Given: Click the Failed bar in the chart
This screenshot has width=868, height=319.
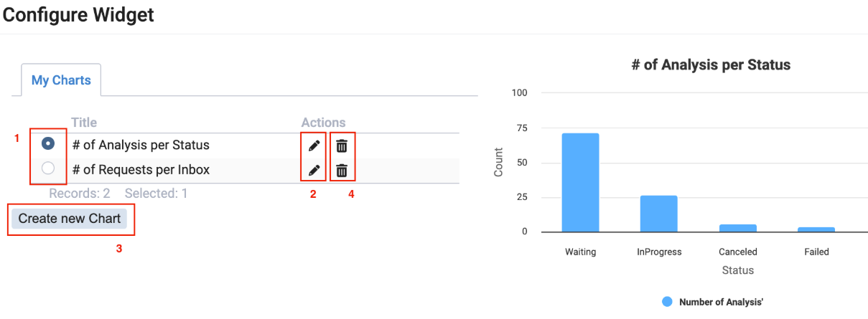Looking at the screenshot, I should tap(816, 229).
